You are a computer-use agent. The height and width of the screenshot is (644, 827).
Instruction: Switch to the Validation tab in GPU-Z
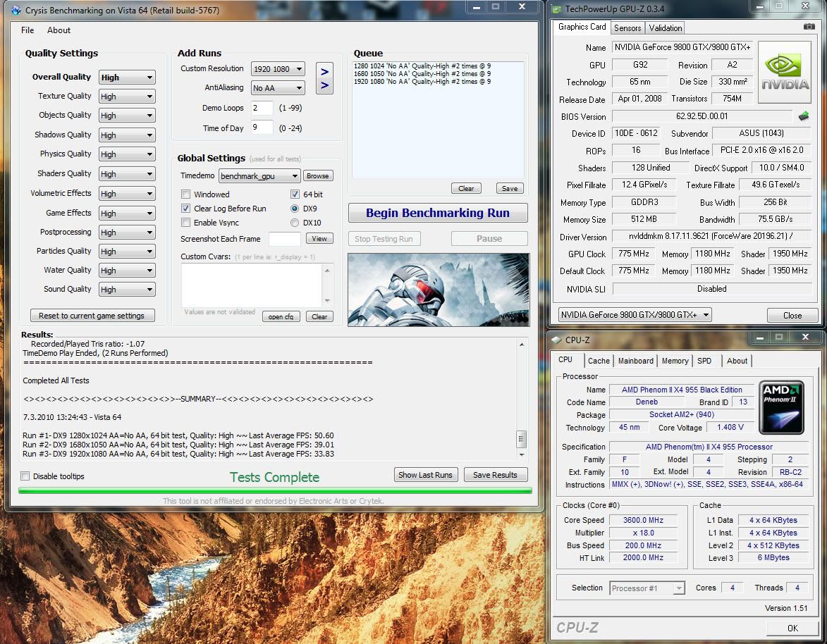click(665, 28)
